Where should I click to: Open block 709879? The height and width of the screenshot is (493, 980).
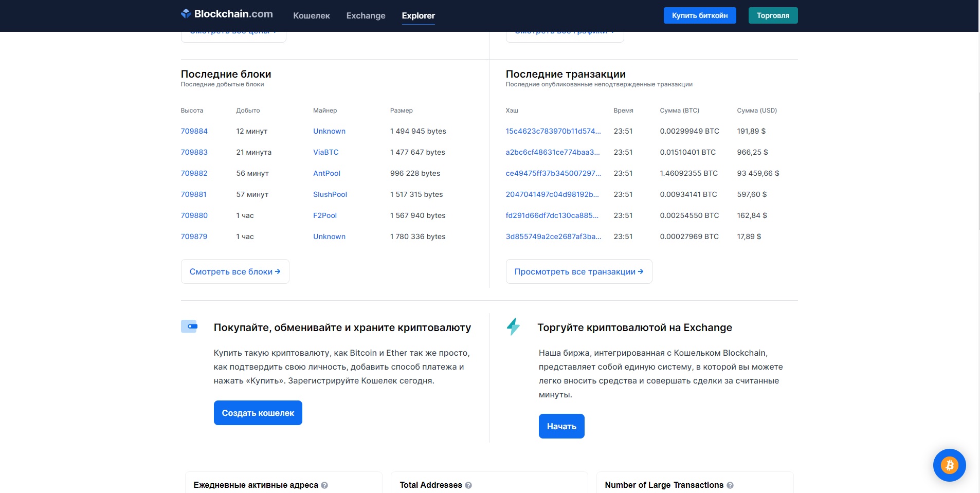point(194,236)
